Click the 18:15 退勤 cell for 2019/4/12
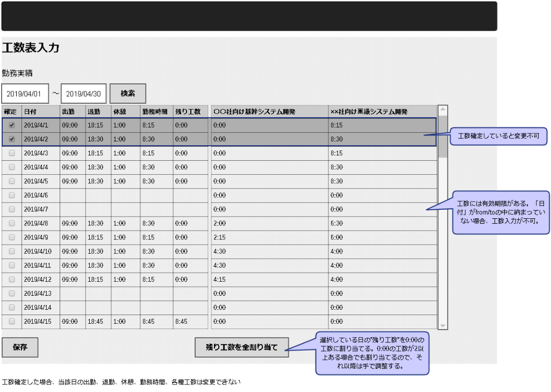 click(98, 280)
